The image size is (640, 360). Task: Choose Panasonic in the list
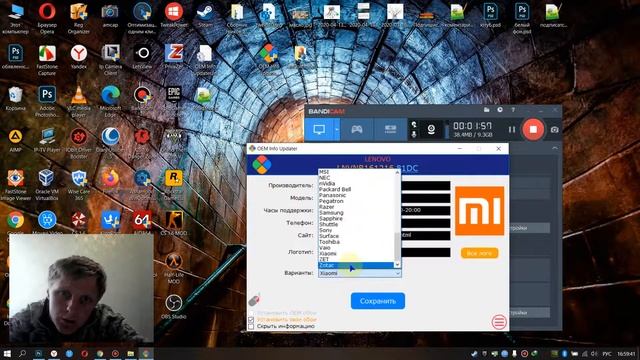pos(356,195)
